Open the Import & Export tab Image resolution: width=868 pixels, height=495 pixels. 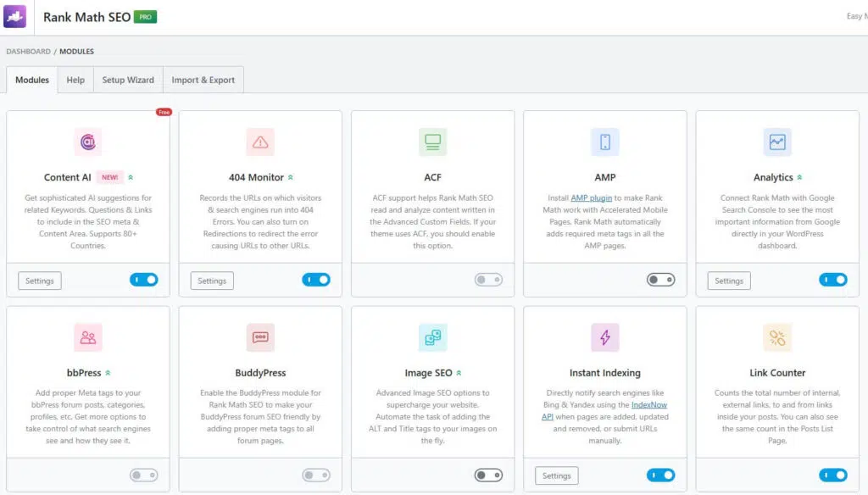203,80
